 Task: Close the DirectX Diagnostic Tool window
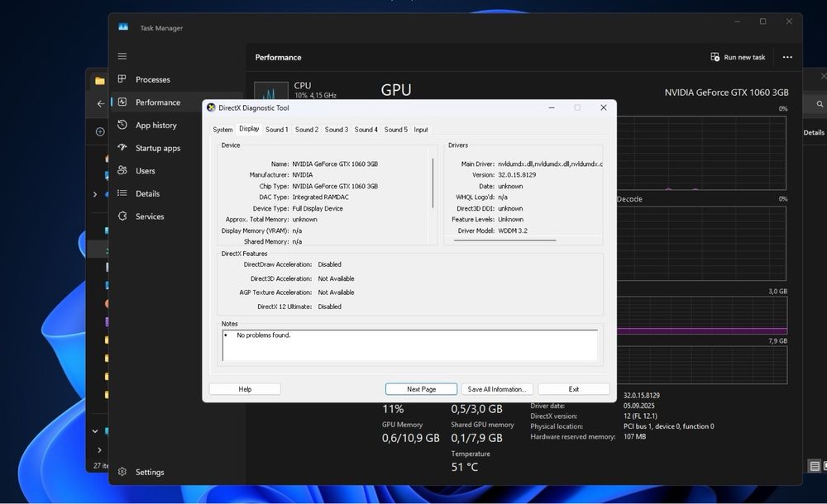click(604, 107)
